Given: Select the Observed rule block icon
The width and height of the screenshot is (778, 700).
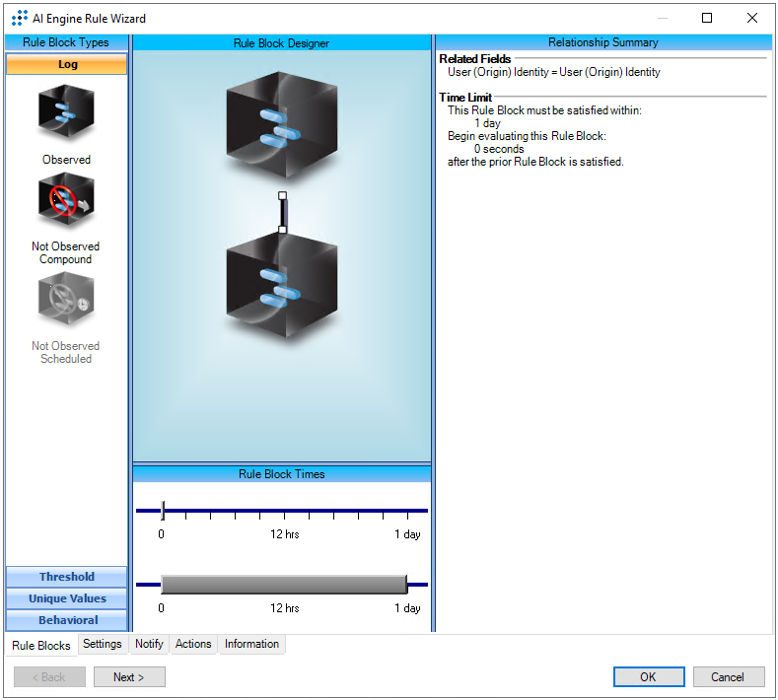Looking at the screenshot, I should click(66, 114).
